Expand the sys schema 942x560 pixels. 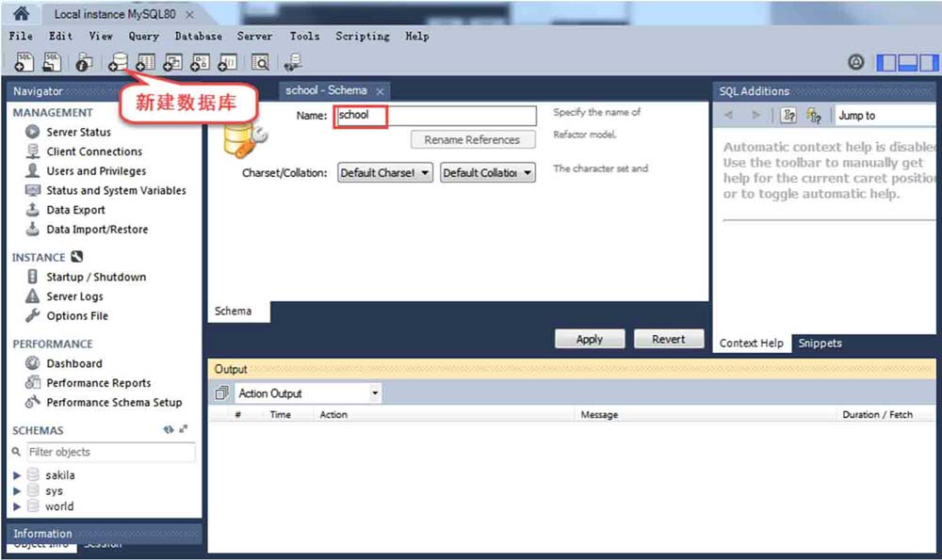click(x=17, y=491)
